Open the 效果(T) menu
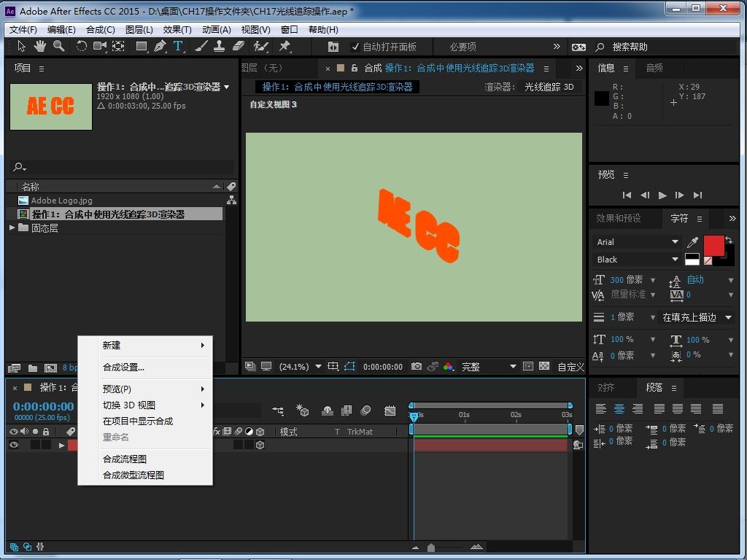This screenshot has height=560, width=747. (x=177, y=29)
